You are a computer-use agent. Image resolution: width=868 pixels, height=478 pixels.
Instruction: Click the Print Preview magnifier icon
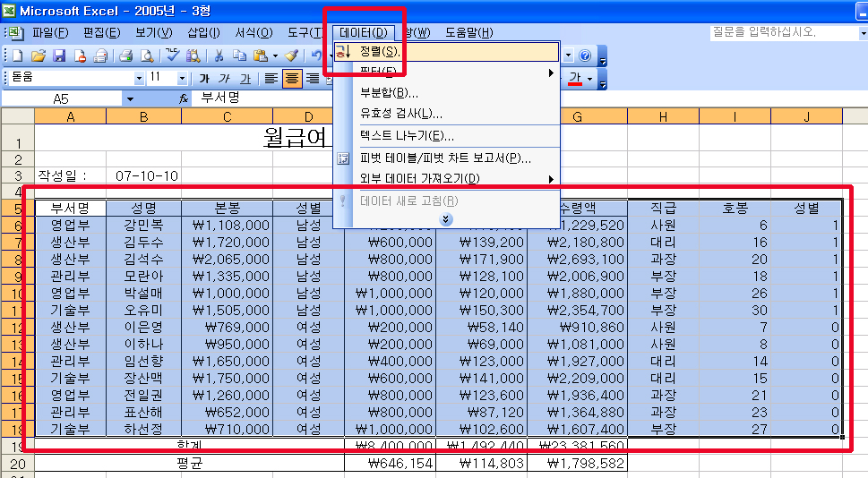(x=147, y=55)
